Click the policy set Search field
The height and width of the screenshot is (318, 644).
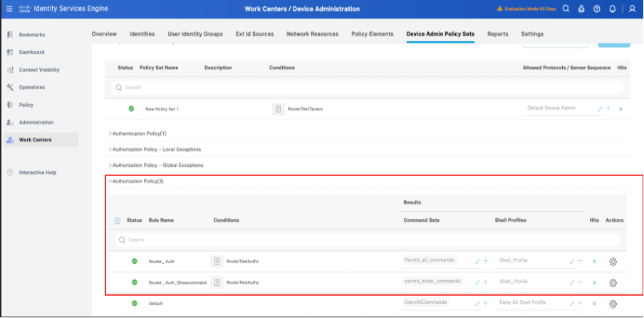[367, 88]
